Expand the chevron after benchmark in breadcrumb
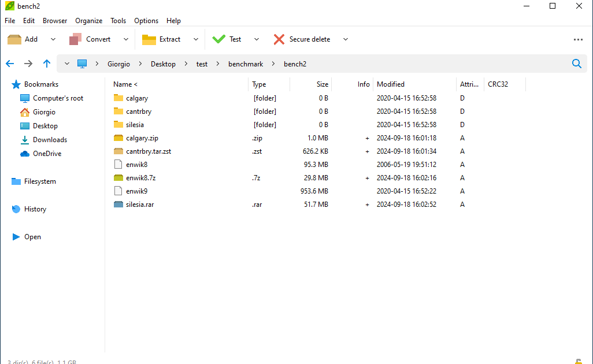 tap(273, 64)
